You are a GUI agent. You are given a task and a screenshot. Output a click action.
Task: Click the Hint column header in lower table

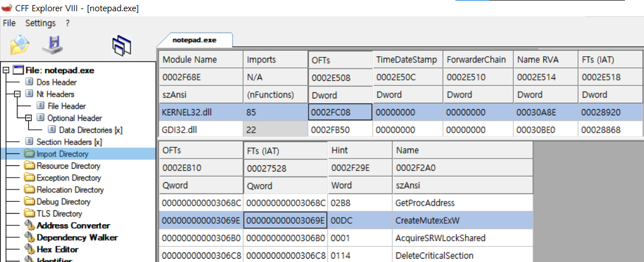pyautogui.click(x=360, y=150)
